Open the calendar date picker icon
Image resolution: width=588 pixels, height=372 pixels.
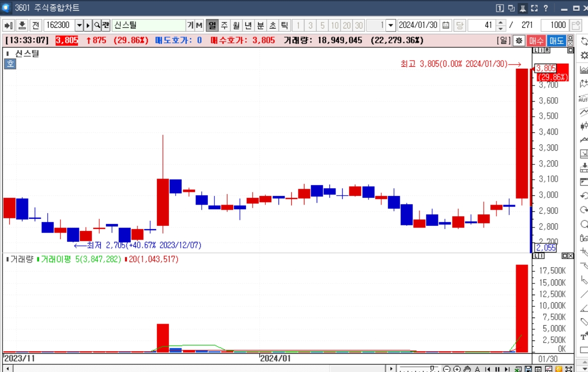point(445,25)
